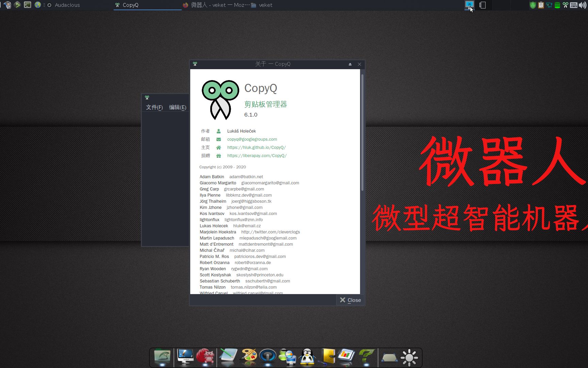Open the copyq@googlegroups.com email link
The width and height of the screenshot is (588, 368).
[252, 139]
